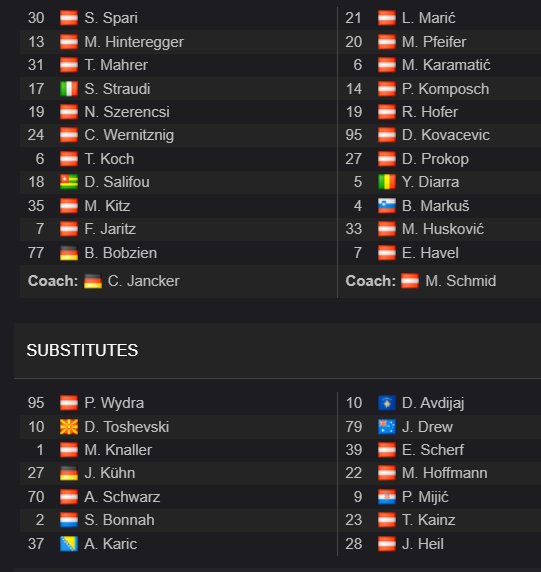This screenshot has width=541, height=572.
Task: Open coach C. Jancker's page
Action: (143, 281)
